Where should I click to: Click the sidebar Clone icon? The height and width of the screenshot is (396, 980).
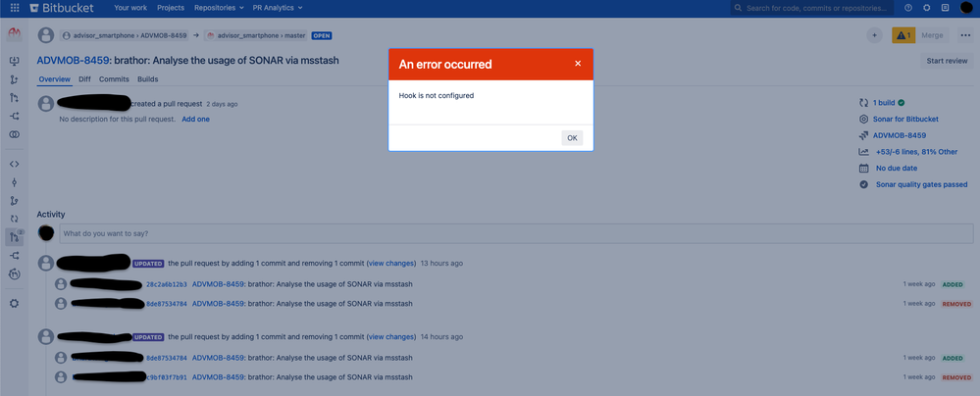[x=15, y=61]
